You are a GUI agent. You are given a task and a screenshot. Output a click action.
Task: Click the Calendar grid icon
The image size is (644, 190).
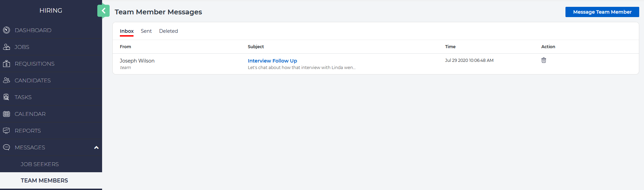tap(6, 114)
